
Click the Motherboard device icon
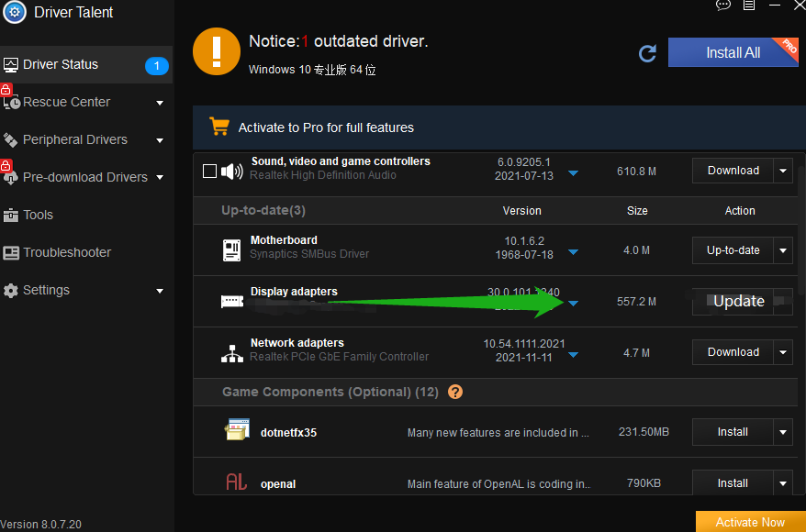232,250
